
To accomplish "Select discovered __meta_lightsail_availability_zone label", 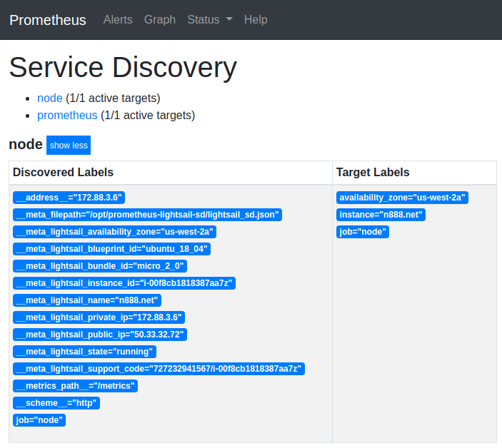I will (x=115, y=232).
